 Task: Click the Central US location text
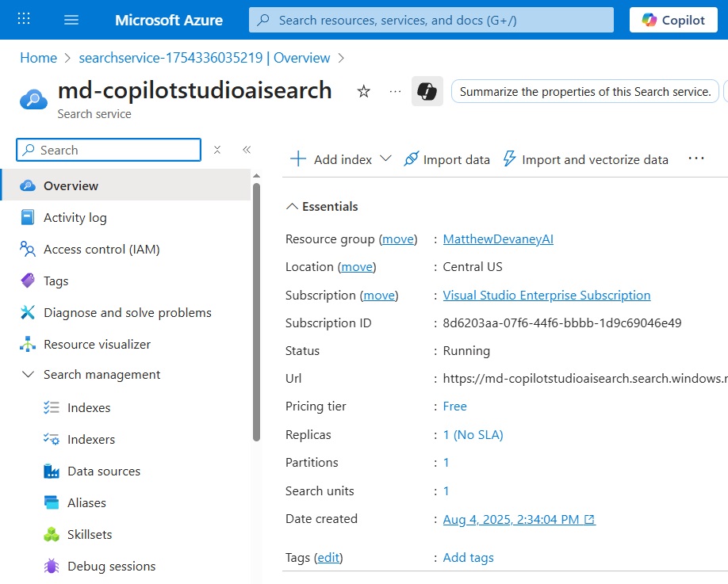[472, 267]
